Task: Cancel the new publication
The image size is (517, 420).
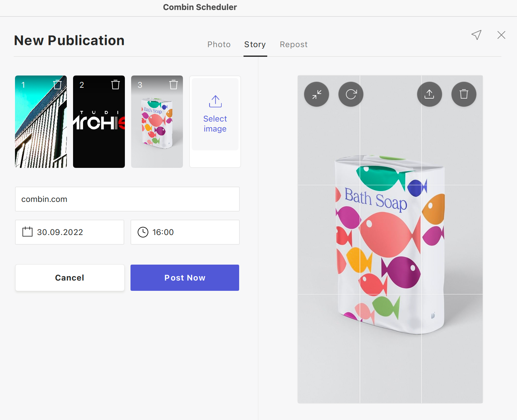Action: tap(70, 277)
